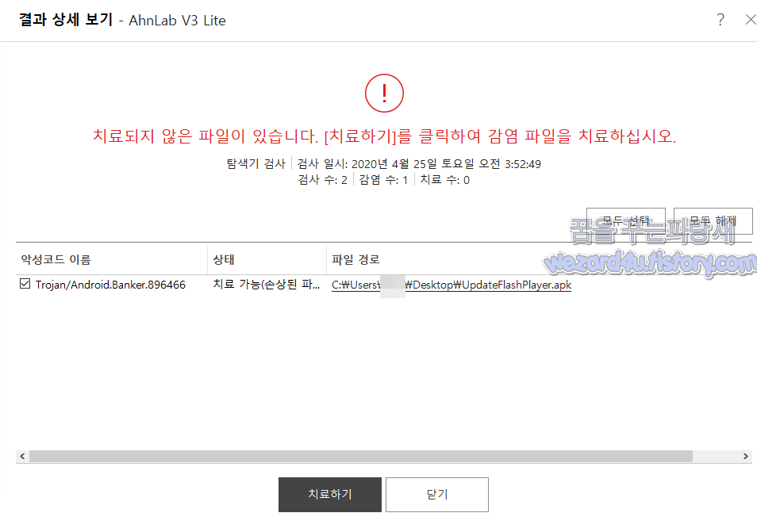Click the help question mark icon
757x532 pixels.
point(720,20)
